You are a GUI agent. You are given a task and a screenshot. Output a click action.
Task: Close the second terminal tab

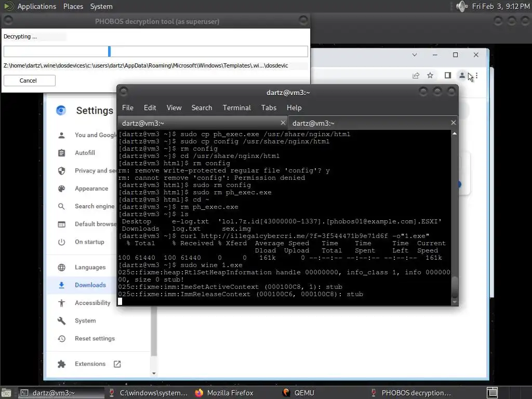click(453, 123)
